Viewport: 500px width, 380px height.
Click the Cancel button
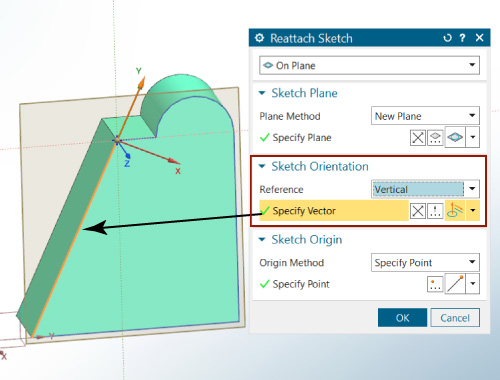455,318
